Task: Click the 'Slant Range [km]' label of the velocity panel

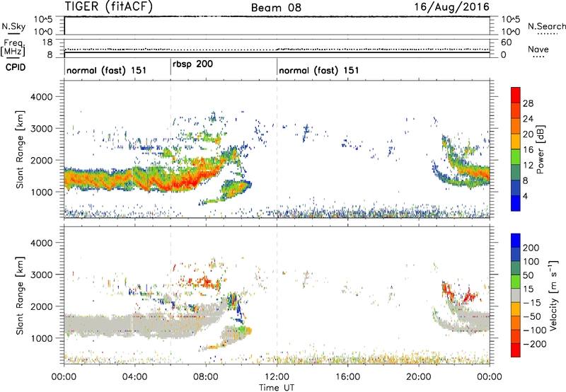Action: coord(20,295)
